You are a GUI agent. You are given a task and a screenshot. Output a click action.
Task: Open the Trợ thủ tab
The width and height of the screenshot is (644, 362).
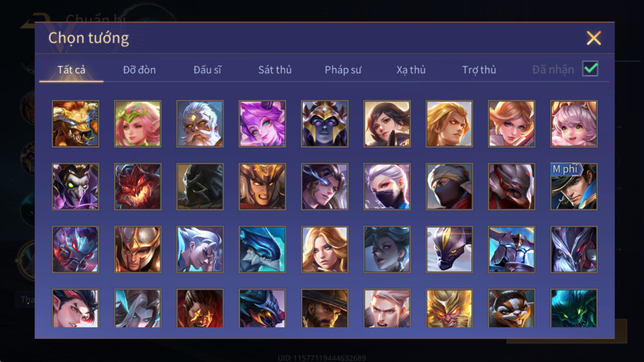(479, 70)
